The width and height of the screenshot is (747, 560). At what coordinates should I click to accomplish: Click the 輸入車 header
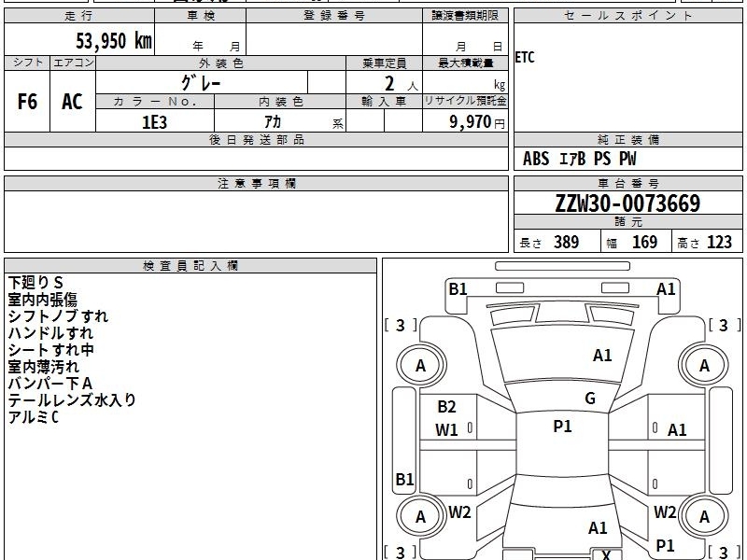[x=384, y=102]
